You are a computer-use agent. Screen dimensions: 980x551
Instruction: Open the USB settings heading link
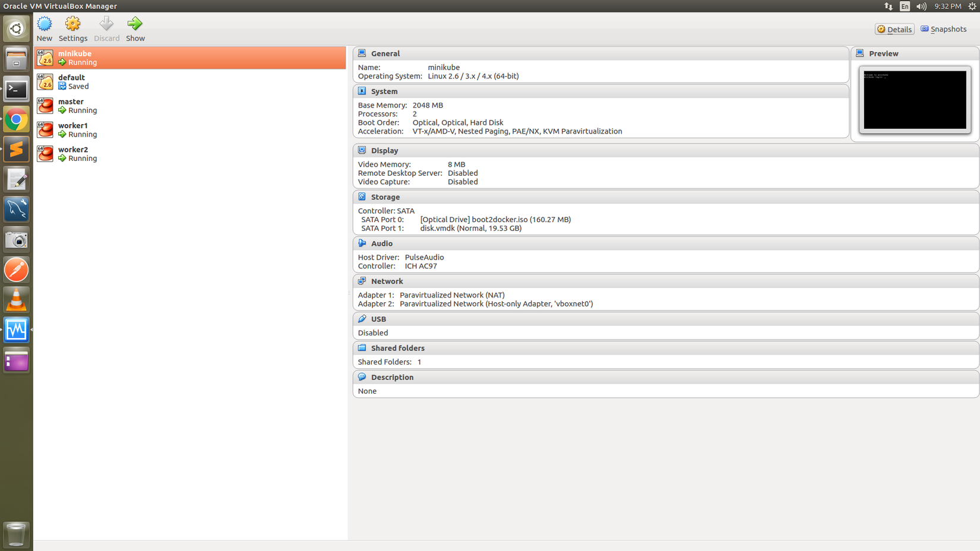click(378, 319)
